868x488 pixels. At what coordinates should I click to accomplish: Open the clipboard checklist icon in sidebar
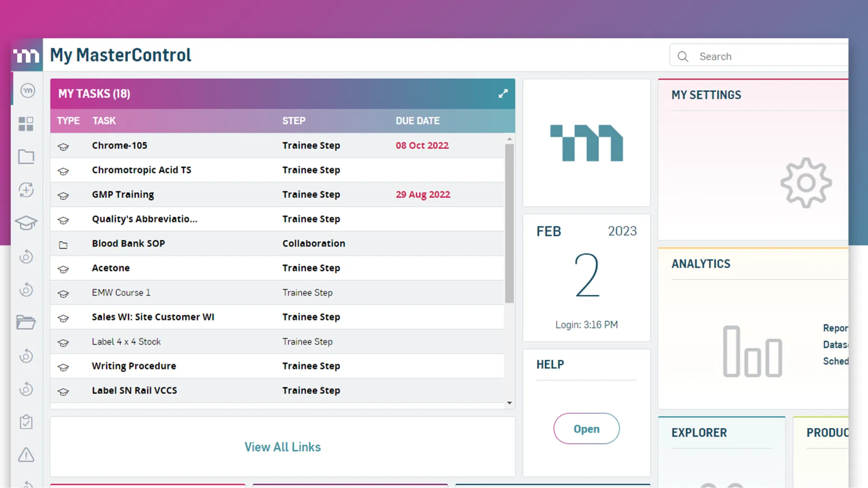click(x=26, y=422)
